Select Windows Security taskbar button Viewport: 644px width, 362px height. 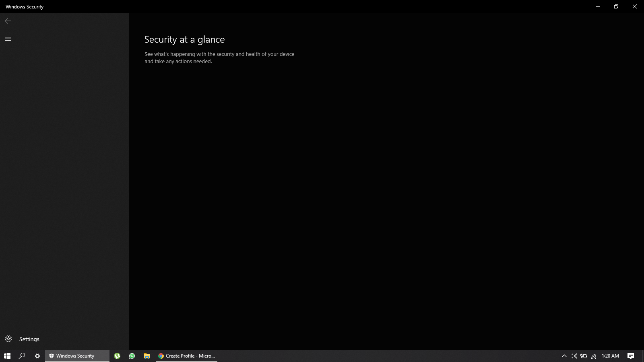pyautogui.click(x=77, y=356)
